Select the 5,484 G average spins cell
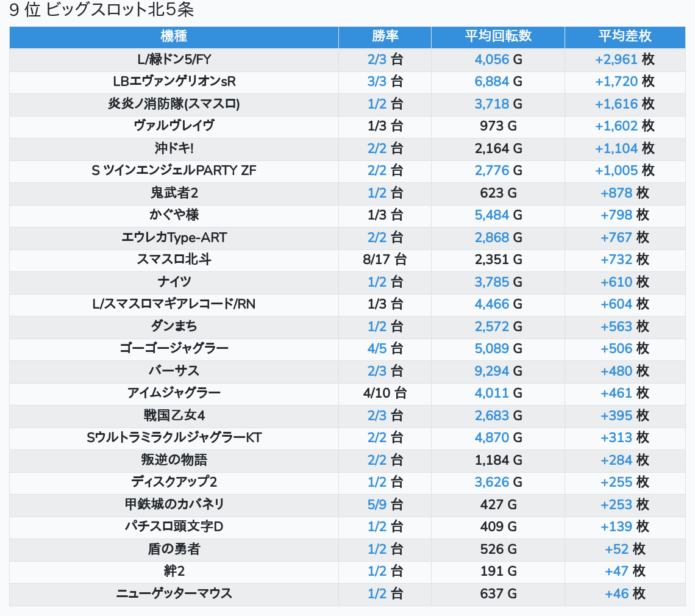Image resolution: width=695 pixels, height=616 pixels. [497, 215]
